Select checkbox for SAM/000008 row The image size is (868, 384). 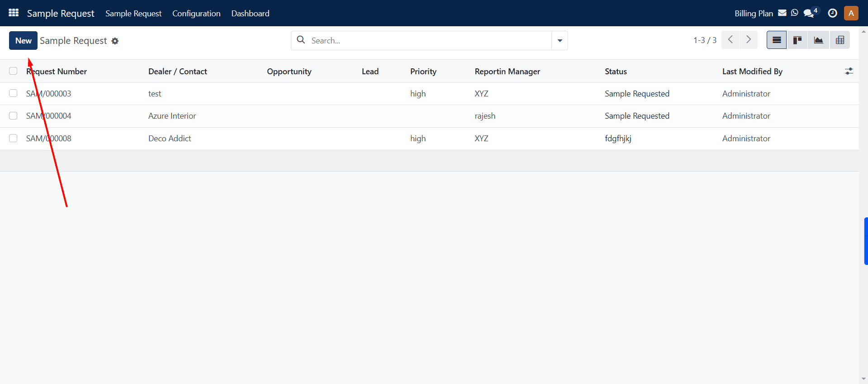13,138
